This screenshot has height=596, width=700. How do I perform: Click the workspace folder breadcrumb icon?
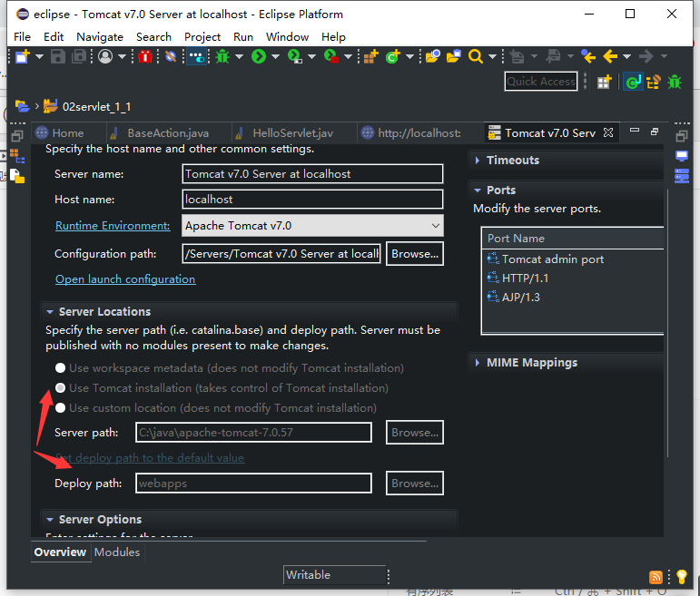pos(23,106)
